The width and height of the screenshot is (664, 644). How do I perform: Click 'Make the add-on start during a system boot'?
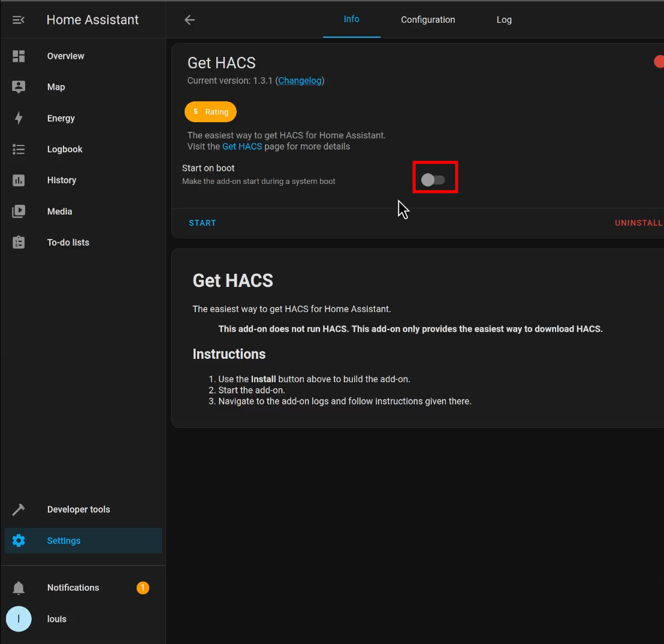click(x=259, y=181)
